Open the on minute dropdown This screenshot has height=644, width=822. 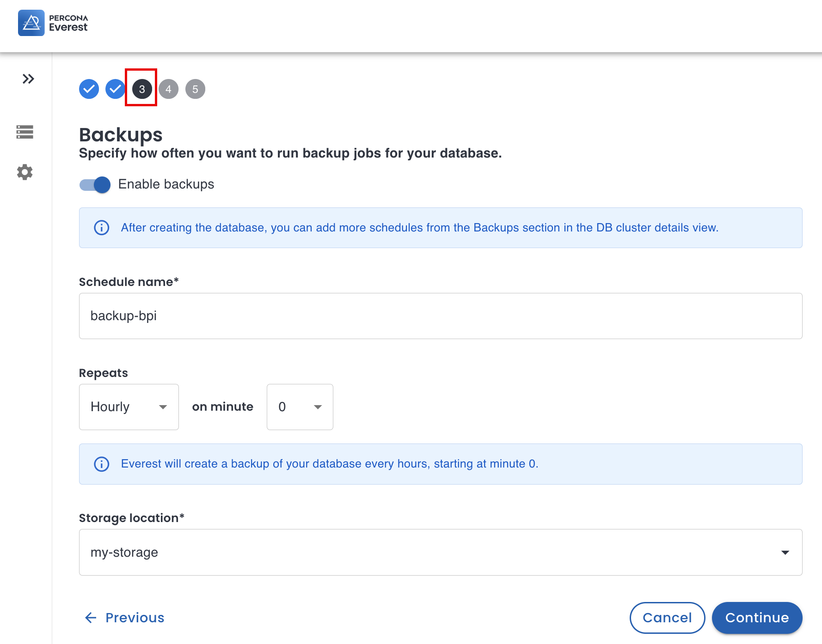pos(300,407)
